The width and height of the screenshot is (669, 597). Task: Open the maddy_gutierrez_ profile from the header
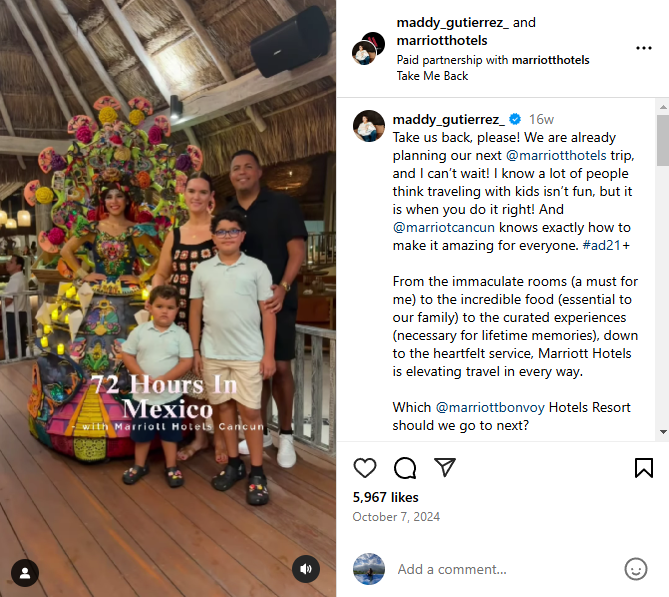click(452, 23)
